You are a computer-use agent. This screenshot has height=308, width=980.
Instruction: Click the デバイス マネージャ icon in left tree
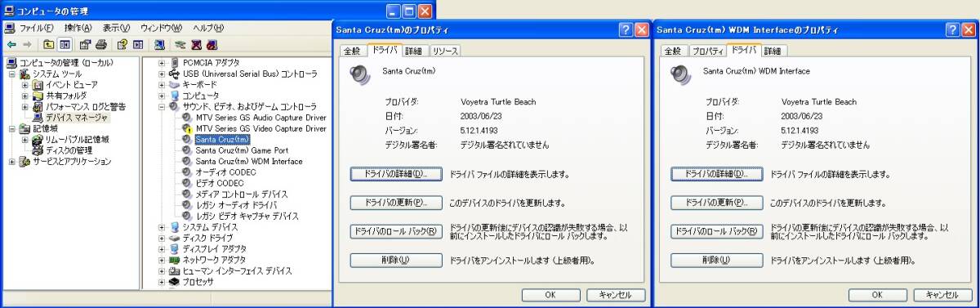coord(38,118)
